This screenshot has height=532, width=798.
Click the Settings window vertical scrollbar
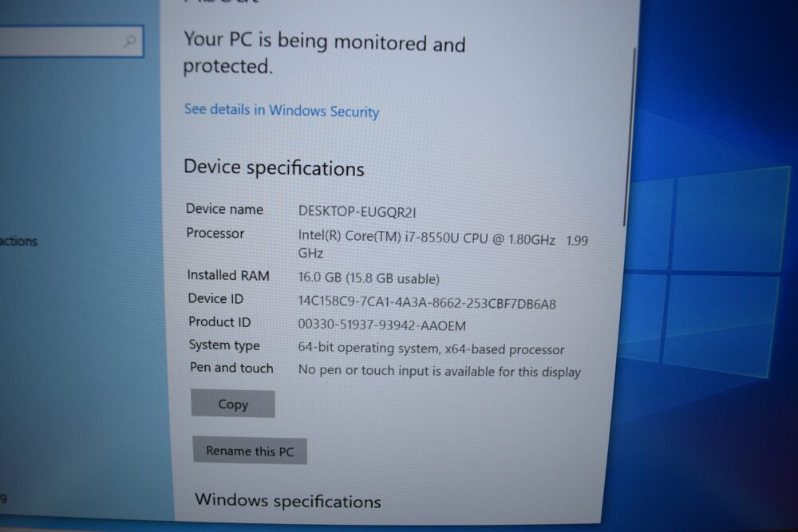point(629,137)
